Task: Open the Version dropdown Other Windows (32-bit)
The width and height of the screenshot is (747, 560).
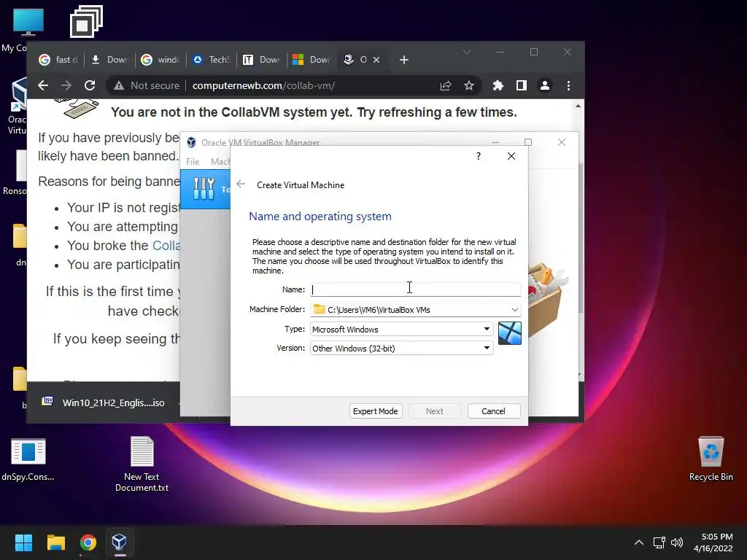Action: (402, 348)
